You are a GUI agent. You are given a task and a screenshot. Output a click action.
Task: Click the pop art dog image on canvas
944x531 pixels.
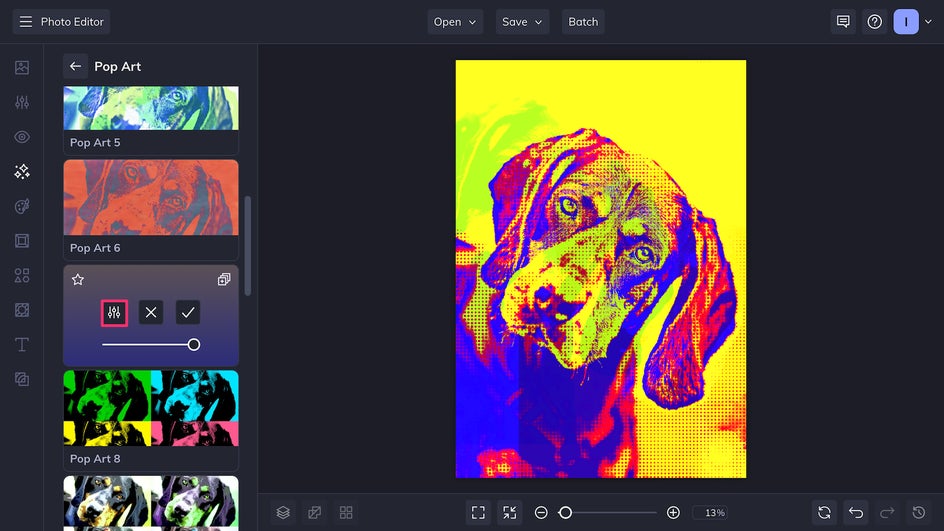tap(601, 269)
